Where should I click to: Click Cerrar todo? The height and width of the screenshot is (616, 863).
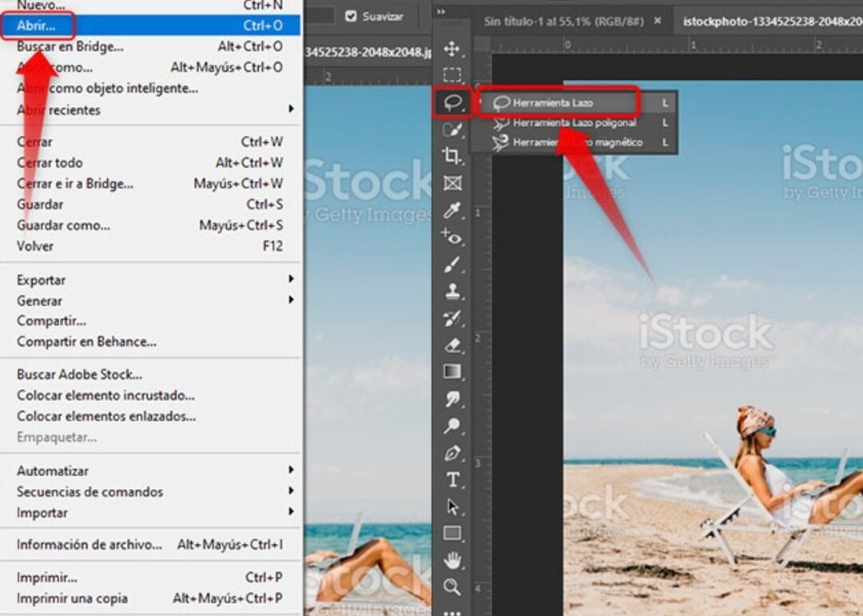click(150, 163)
